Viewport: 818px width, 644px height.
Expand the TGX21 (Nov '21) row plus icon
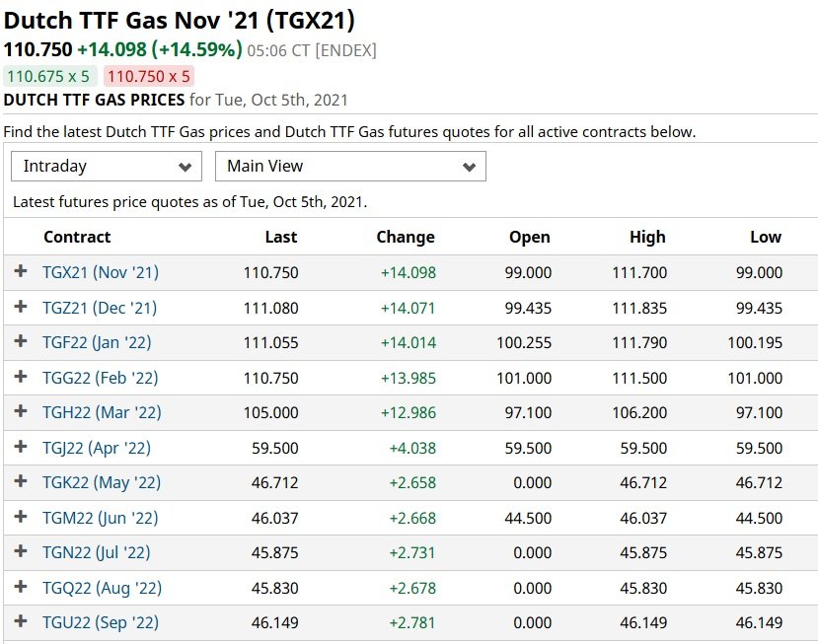(21, 271)
